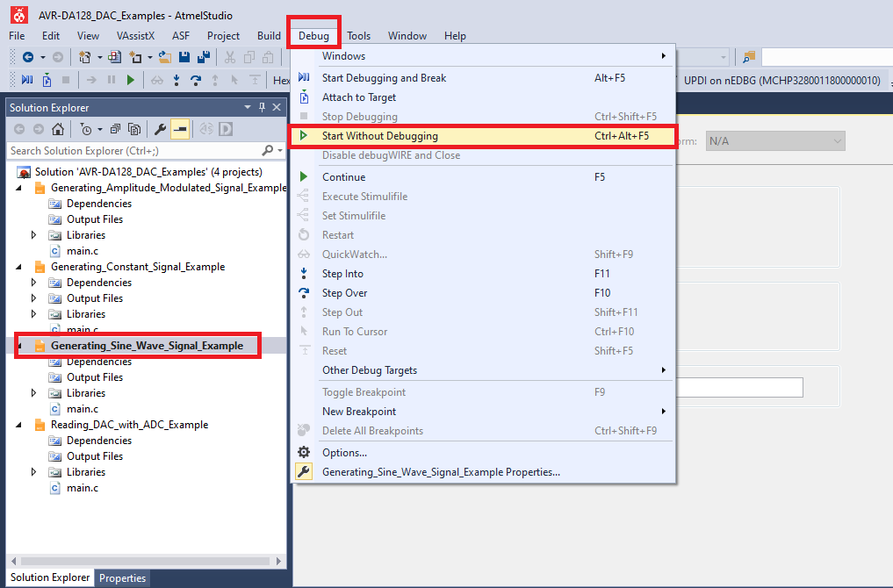Select the Generating_Sine_Wave_Signal_Example project

pos(147,346)
